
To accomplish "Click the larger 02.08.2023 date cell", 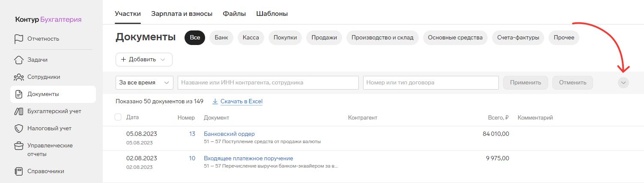I will tap(142, 158).
